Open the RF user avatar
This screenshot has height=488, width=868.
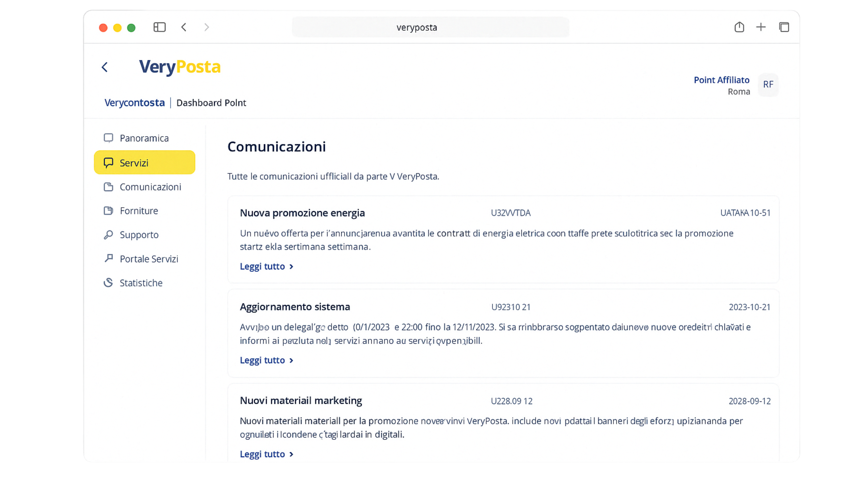point(768,84)
